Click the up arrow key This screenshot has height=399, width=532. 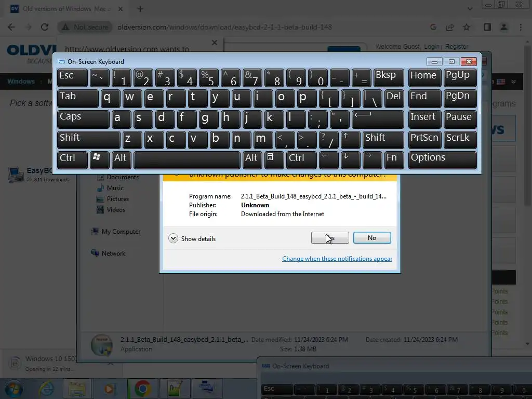350,140
